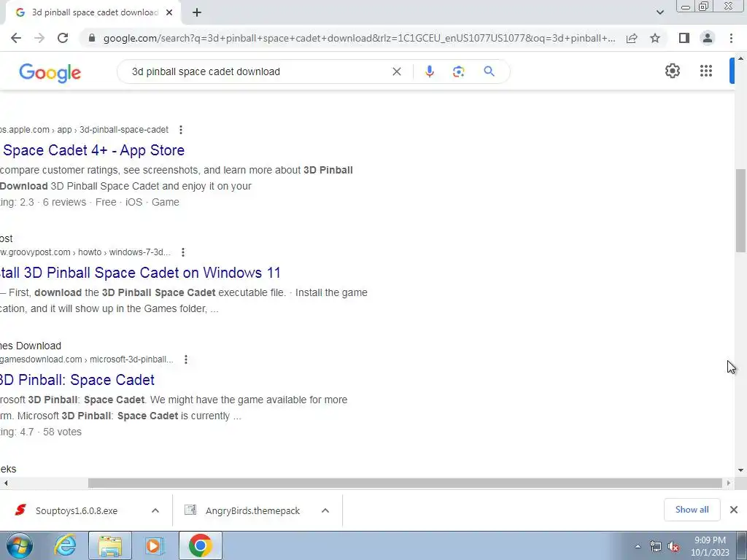Click Chrome icon in taskbar
The width and height of the screenshot is (747, 560).
[x=200, y=545]
